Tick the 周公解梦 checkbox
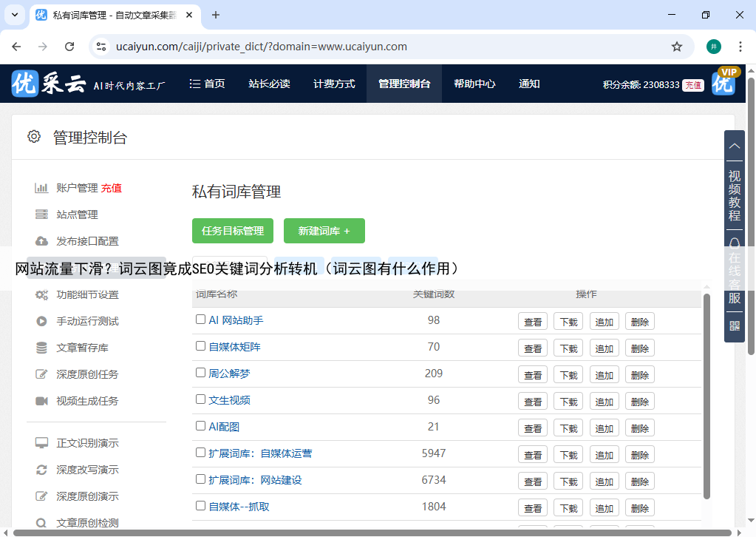The image size is (756, 537). pyautogui.click(x=200, y=373)
